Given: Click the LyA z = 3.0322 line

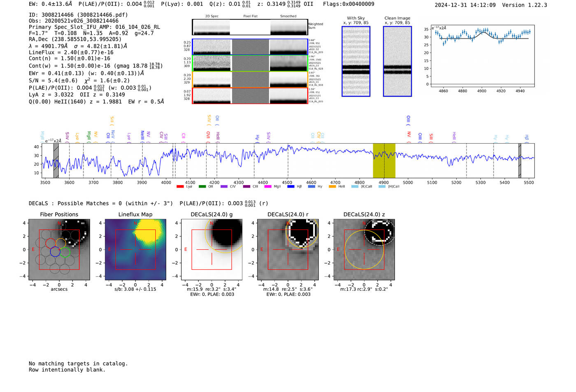Looking at the screenshot, I should (51, 95).
